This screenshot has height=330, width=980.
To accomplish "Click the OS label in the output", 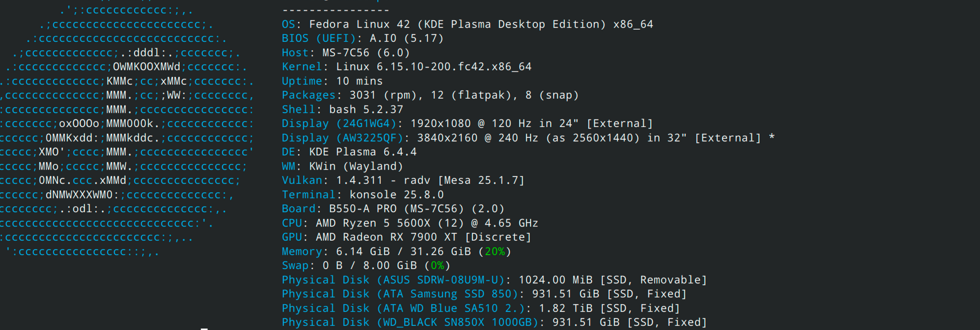I will [x=288, y=24].
